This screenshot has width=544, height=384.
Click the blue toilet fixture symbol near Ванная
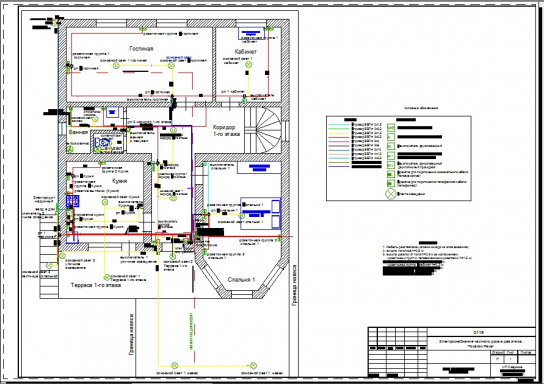click(x=103, y=143)
